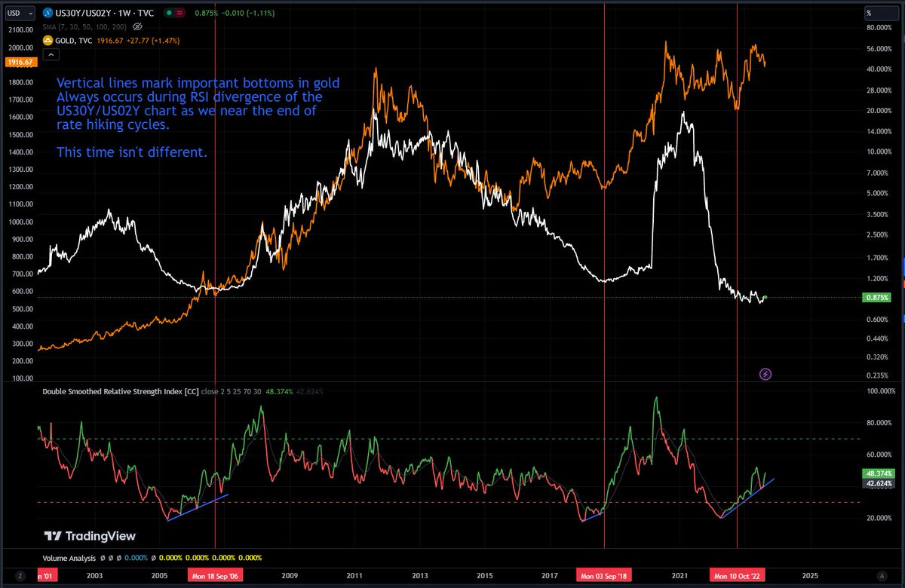Click the green 48.374% RSI axis label

point(878,473)
